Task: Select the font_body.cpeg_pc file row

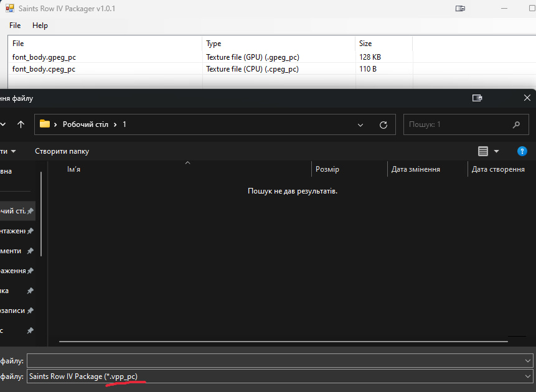Action: (x=44, y=69)
